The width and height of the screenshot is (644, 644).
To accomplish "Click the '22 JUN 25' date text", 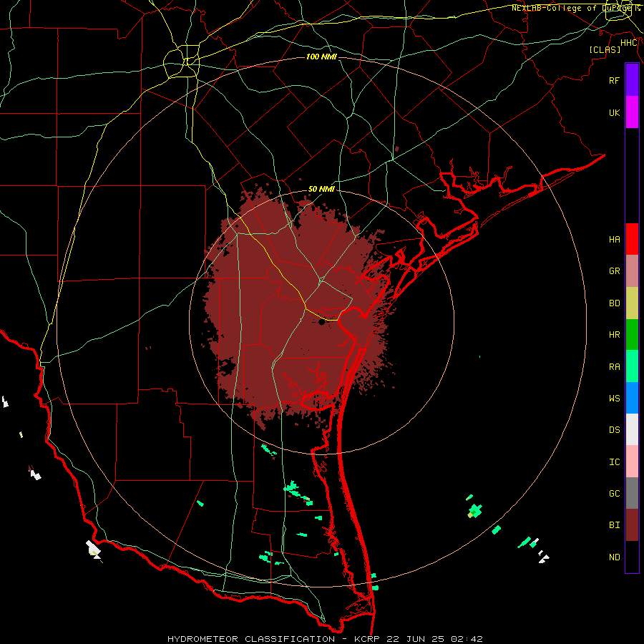I will [415, 639].
